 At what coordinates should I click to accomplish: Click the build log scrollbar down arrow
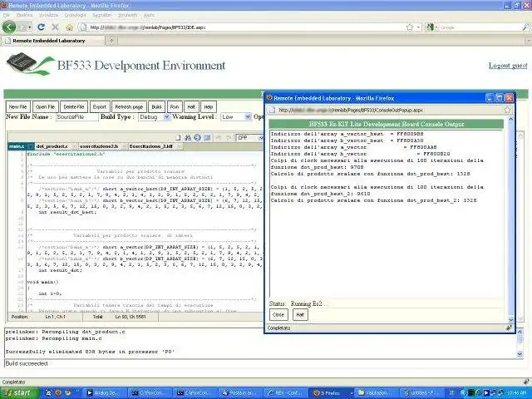[x=520, y=354]
